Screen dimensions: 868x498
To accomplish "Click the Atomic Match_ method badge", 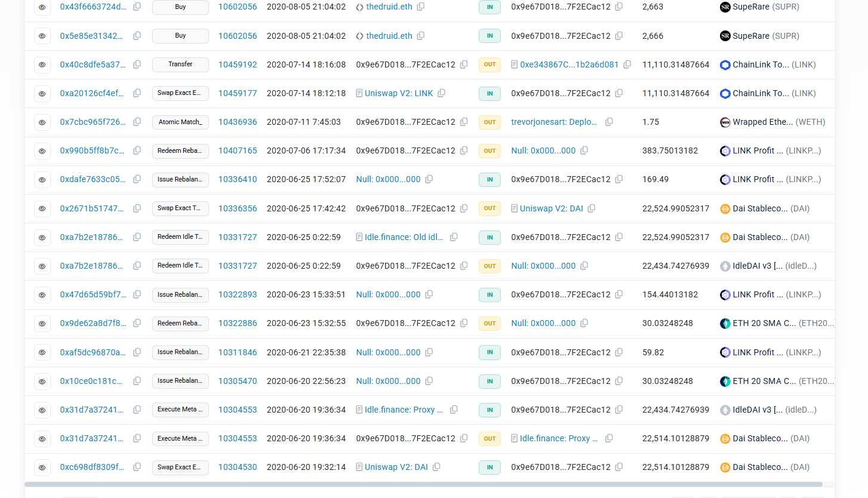I will point(180,122).
